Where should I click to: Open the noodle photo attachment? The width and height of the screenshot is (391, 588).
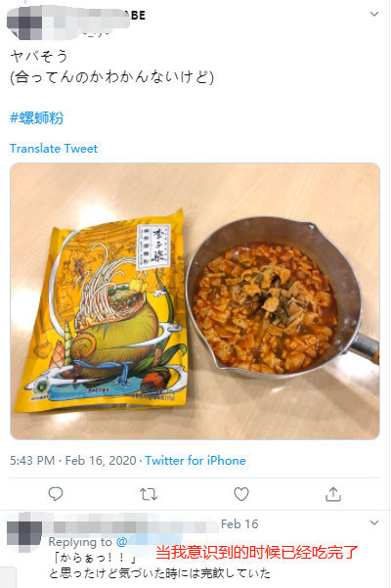click(x=195, y=301)
